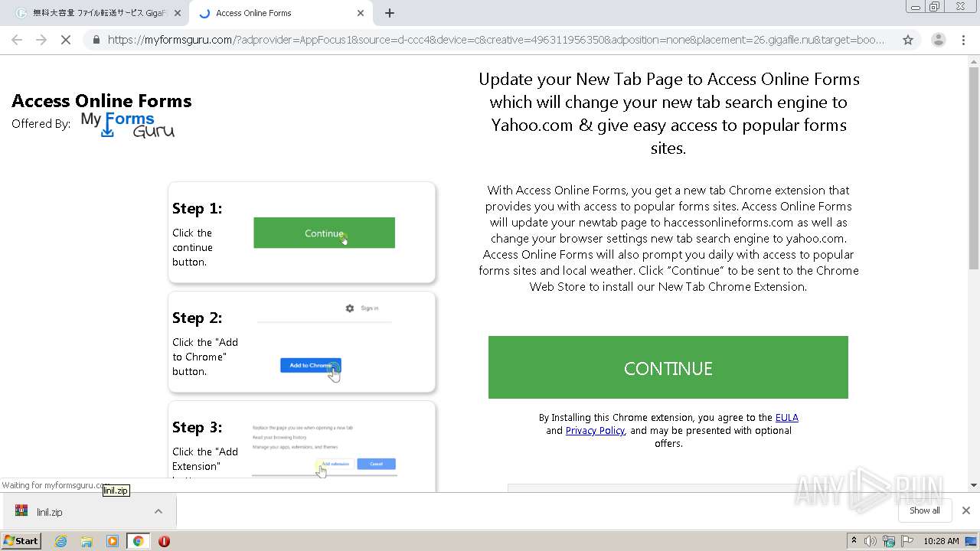The width and height of the screenshot is (980, 551).
Task: Click the big green CONTINUE button
Action: tap(668, 367)
